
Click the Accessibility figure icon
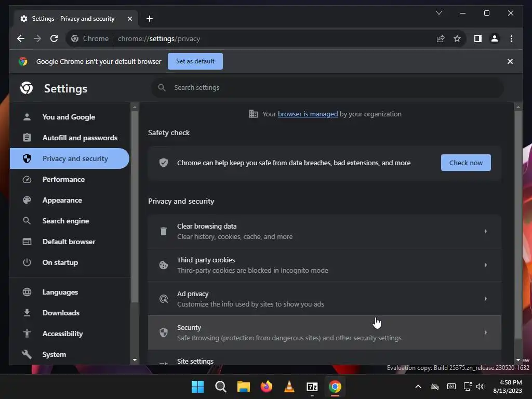(x=27, y=334)
